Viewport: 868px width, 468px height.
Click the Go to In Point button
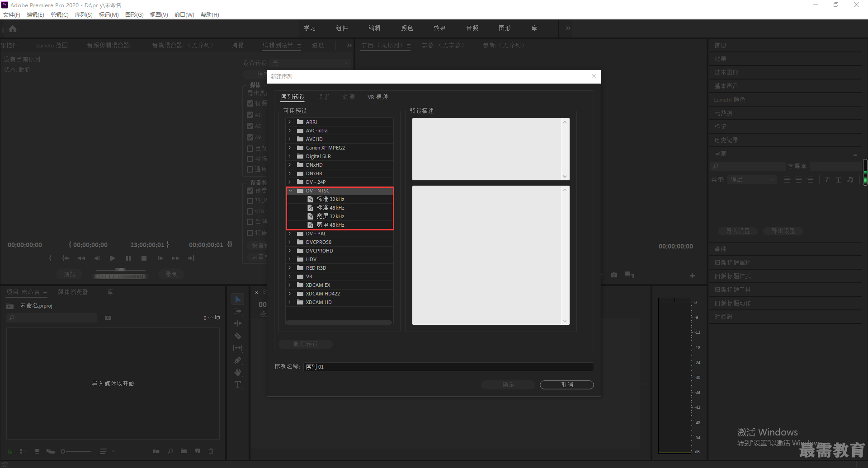click(66, 258)
